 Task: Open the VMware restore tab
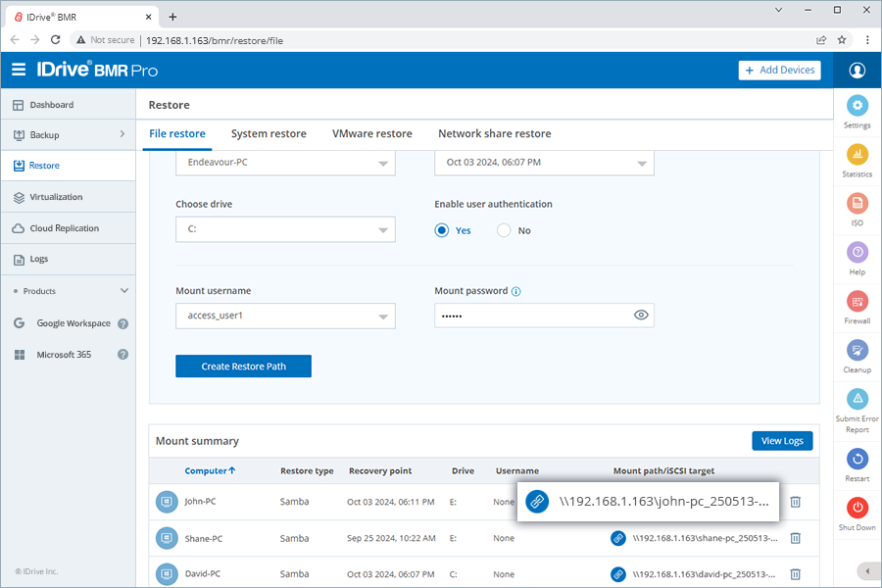point(371,134)
